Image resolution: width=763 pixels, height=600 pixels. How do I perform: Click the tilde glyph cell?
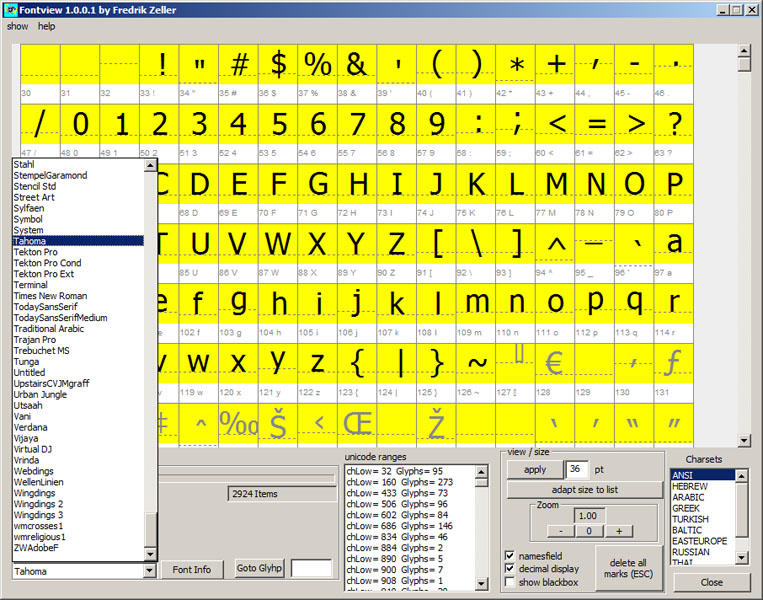(476, 363)
